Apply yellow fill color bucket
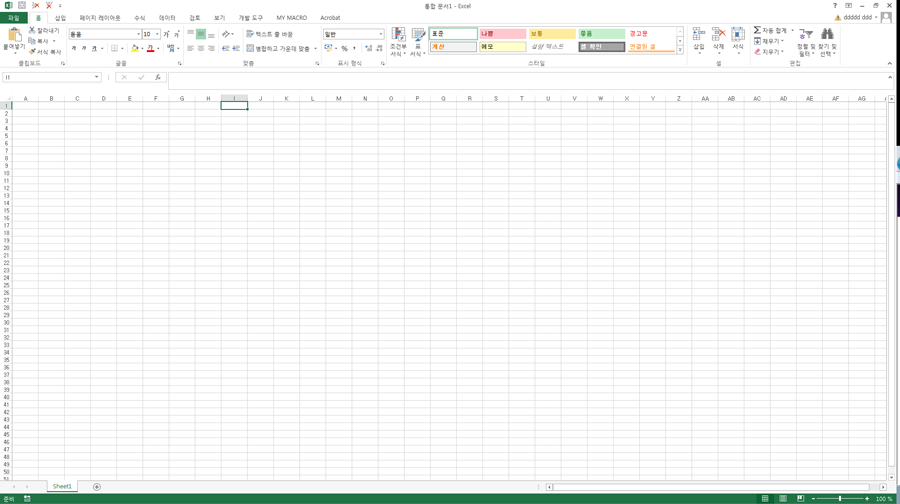This screenshot has width=900, height=504. pyautogui.click(x=134, y=49)
